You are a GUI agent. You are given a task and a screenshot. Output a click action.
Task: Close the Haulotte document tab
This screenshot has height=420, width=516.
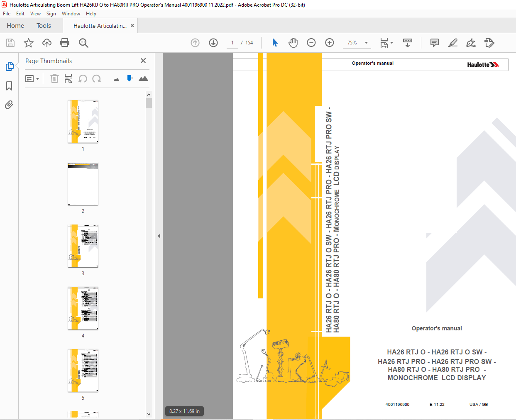tap(132, 26)
